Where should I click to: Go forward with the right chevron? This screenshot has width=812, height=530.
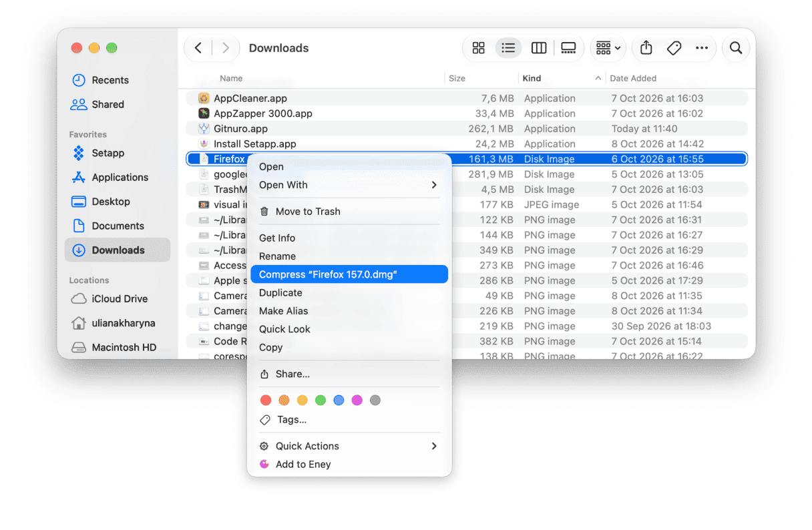[x=226, y=48]
